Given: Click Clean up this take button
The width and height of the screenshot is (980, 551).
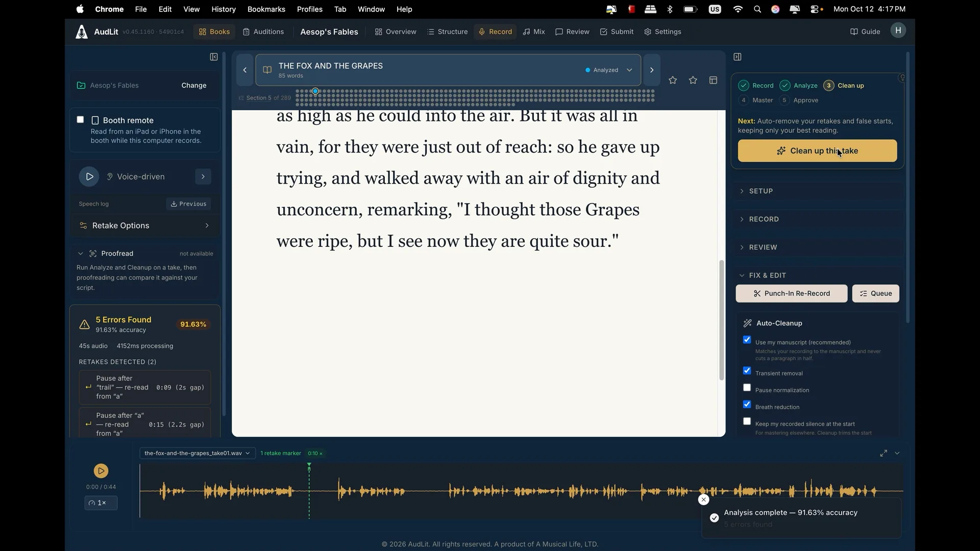Looking at the screenshot, I should pos(817,151).
